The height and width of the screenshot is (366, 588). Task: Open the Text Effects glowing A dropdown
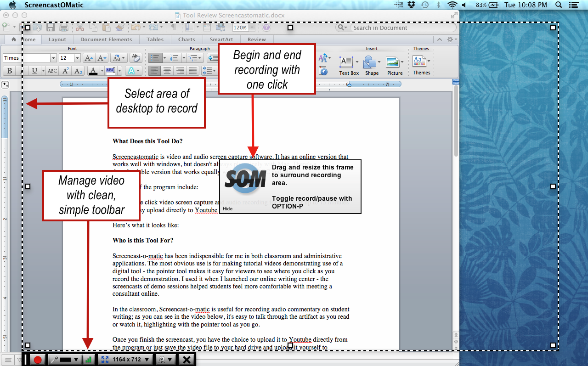click(x=133, y=71)
